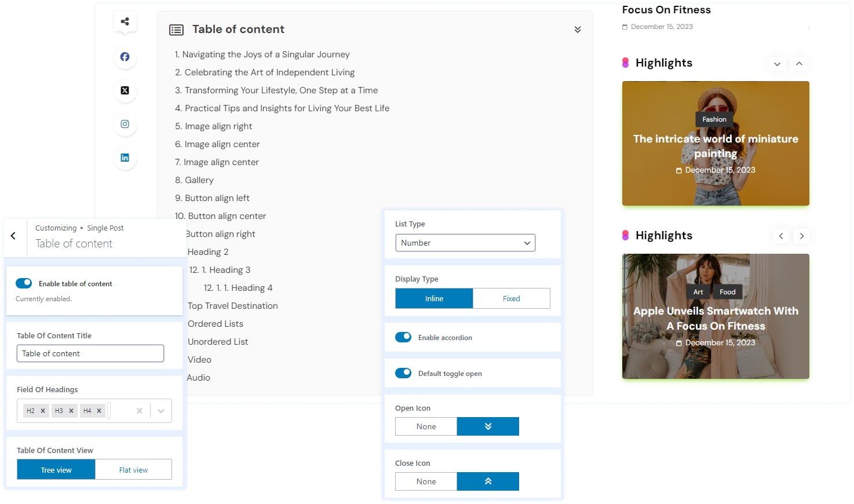This screenshot has height=504, width=854.
Task: Click the X (Twitter) share icon
Action: tap(125, 90)
